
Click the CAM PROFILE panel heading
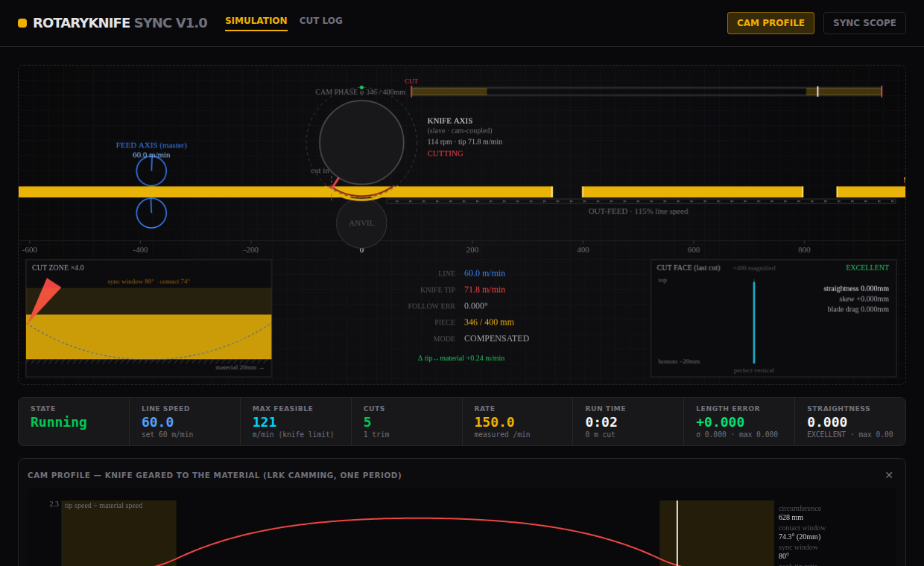tap(215, 475)
